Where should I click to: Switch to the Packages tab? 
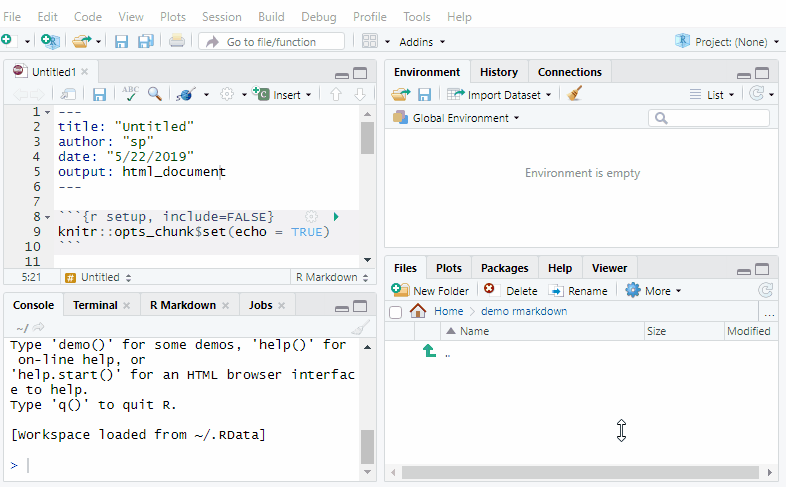pos(504,268)
